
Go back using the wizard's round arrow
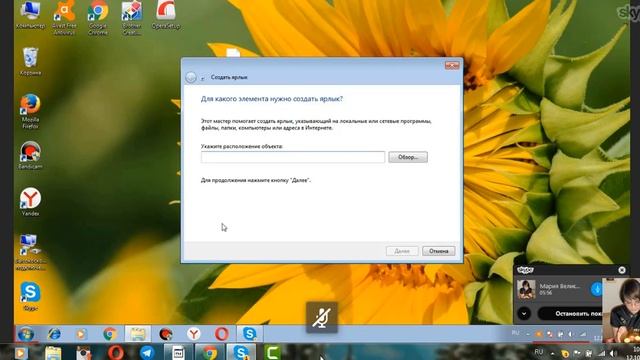191,77
